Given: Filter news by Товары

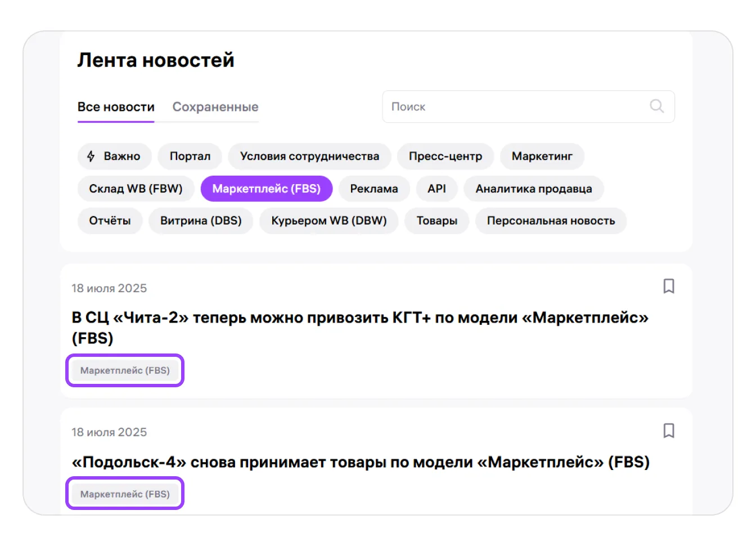Looking at the screenshot, I should click(437, 221).
